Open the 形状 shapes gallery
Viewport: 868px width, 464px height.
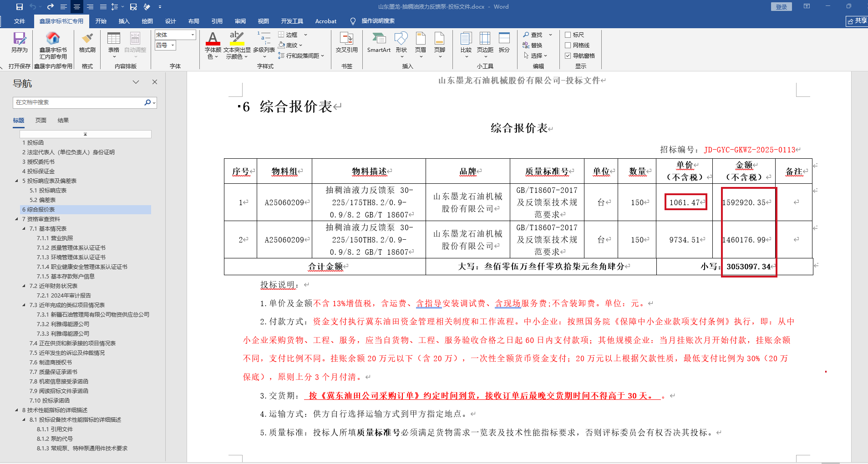click(x=401, y=45)
